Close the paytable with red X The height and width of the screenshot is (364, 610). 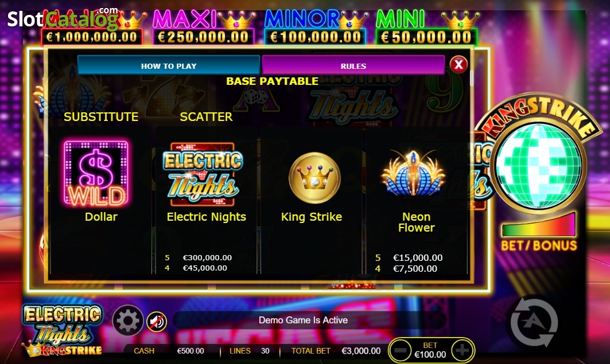pos(459,64)
